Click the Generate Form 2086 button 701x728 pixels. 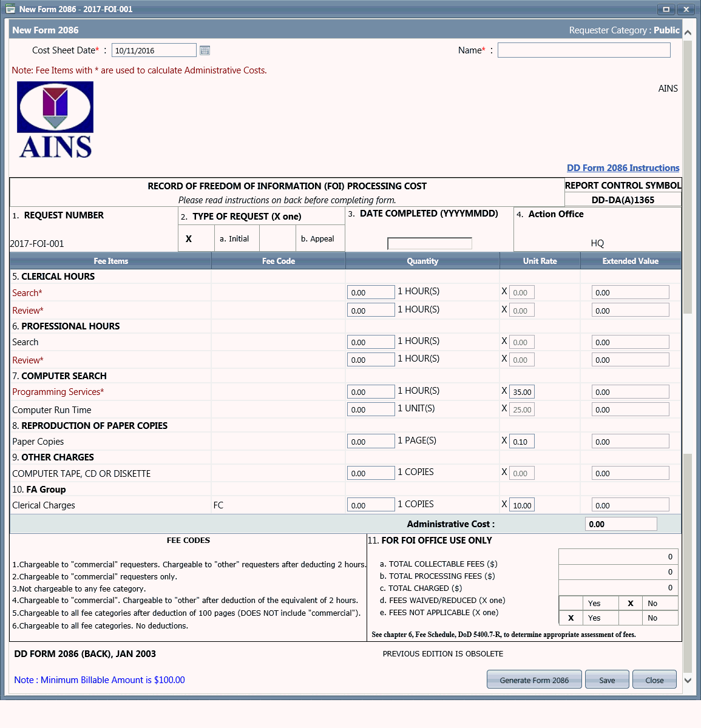click(534, 679)
